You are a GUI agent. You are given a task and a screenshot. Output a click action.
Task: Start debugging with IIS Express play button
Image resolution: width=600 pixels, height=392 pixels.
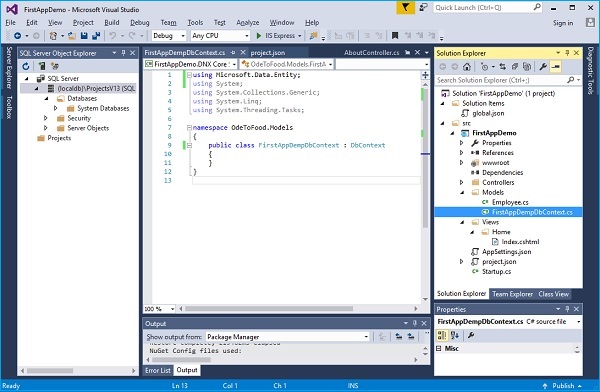point(259,36)
